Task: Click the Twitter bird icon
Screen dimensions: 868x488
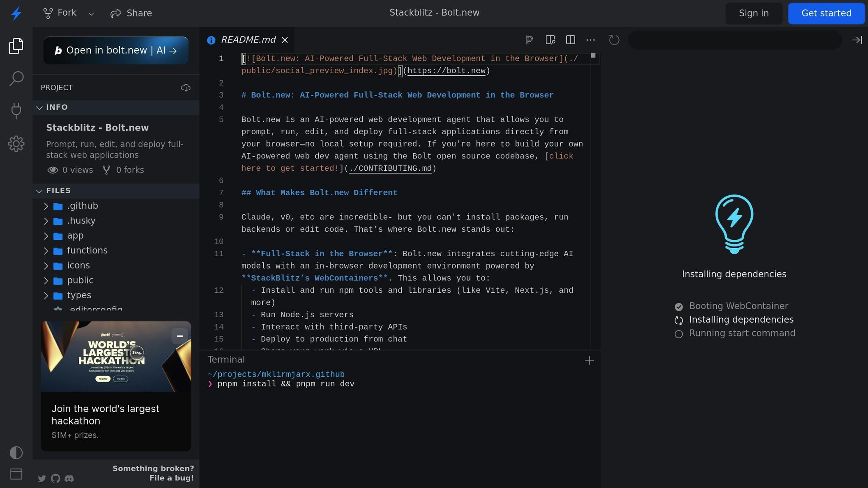Action: 42,479
